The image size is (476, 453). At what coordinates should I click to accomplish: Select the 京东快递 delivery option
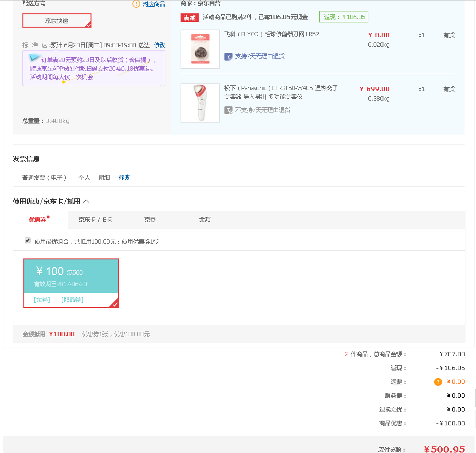[x=57, y=21]
